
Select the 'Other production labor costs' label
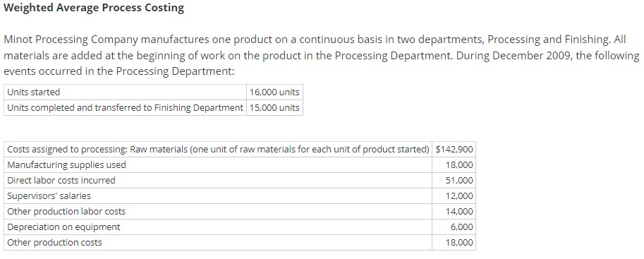(x=66, y=212)
